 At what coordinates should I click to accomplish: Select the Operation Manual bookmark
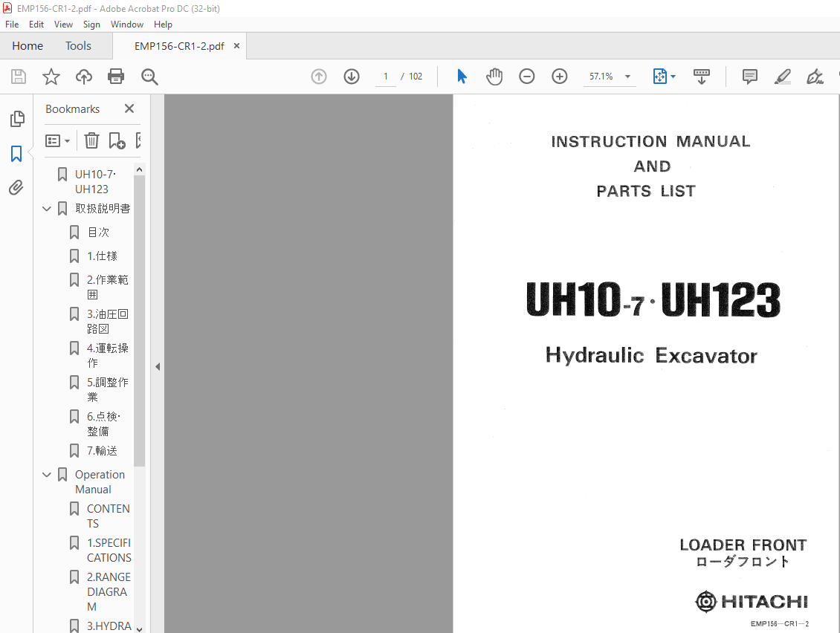[100, 482]
